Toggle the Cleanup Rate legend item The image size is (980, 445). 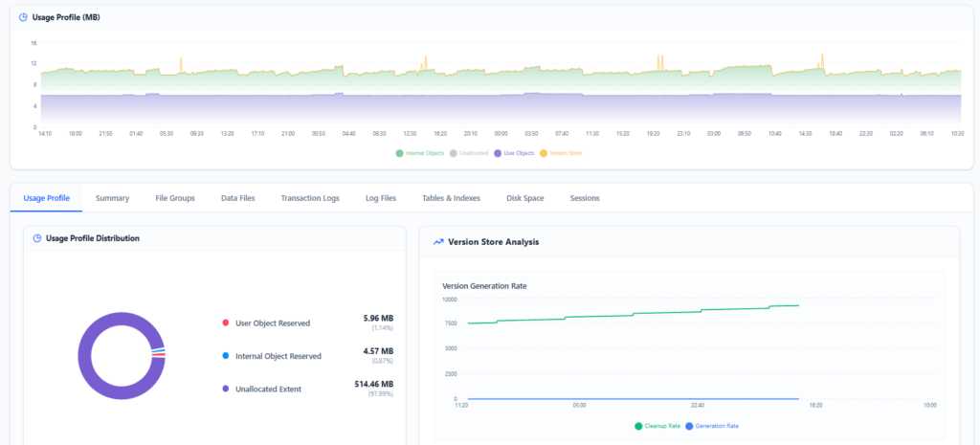[x=658, y=426]
